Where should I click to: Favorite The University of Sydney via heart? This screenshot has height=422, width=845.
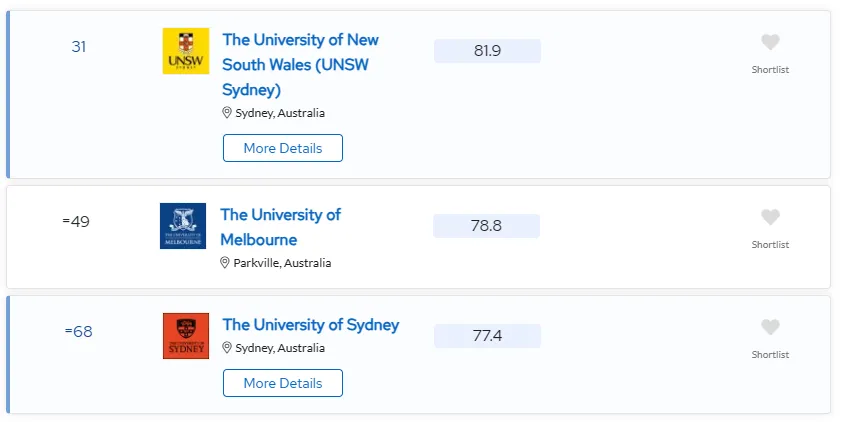[x=770, y=327]
